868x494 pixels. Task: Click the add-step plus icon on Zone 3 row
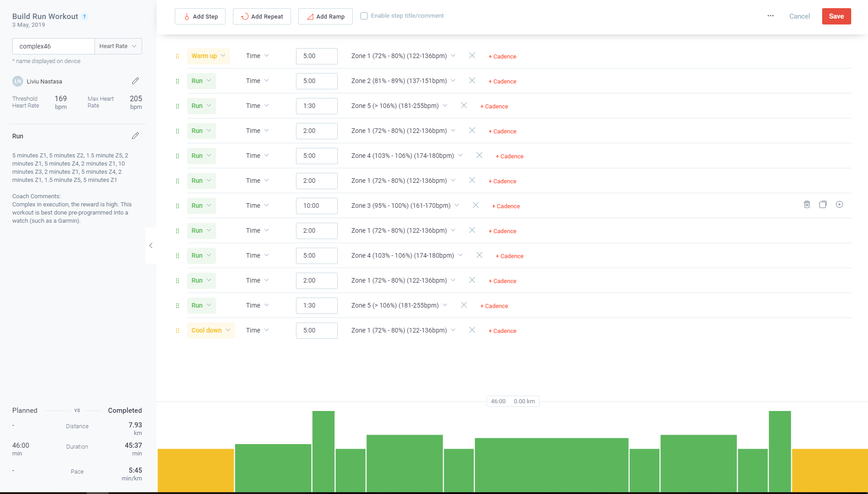coord(839,205)
